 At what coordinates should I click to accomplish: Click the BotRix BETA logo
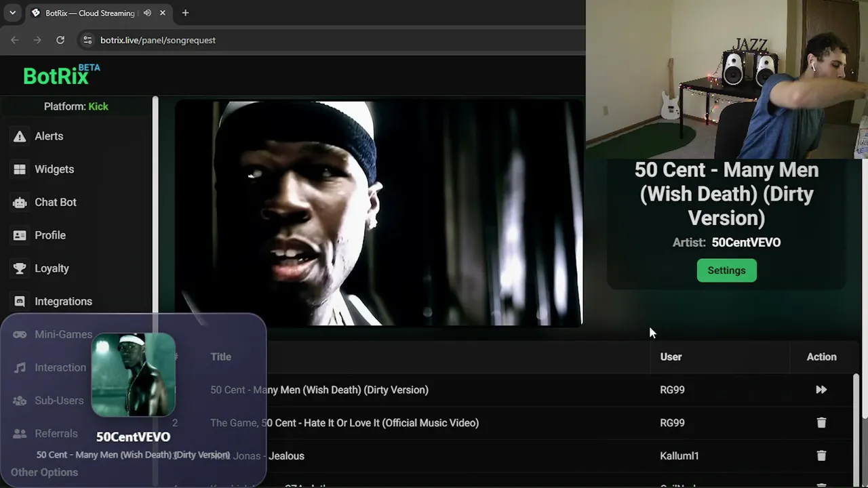point(62,75)
